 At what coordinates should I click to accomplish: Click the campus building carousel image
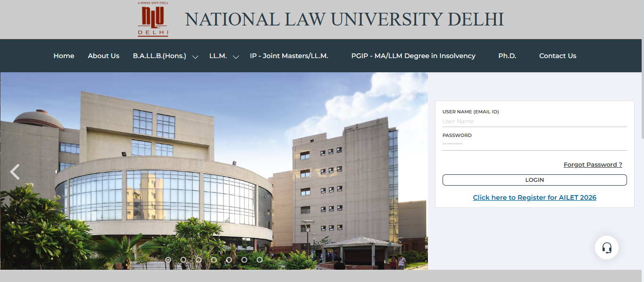tap(214, 171)
